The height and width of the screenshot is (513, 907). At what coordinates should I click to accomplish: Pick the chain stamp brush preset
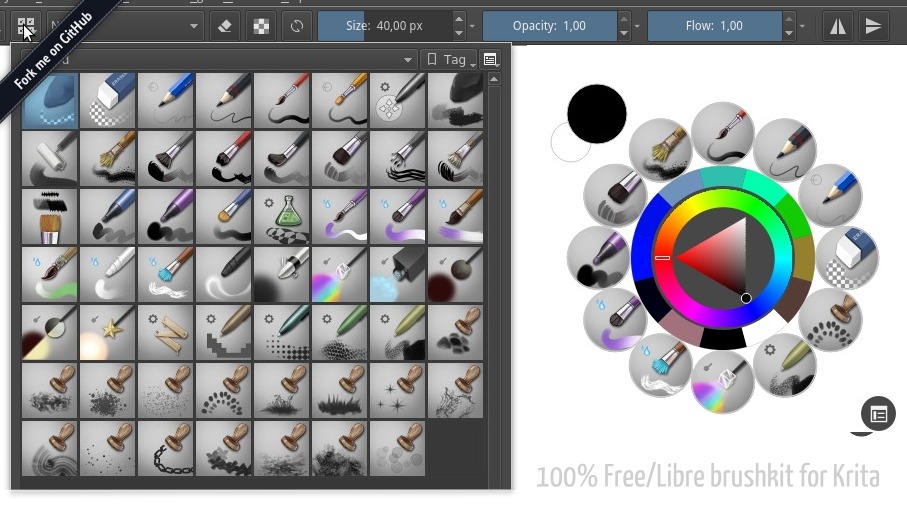click(x=166, y=448)
